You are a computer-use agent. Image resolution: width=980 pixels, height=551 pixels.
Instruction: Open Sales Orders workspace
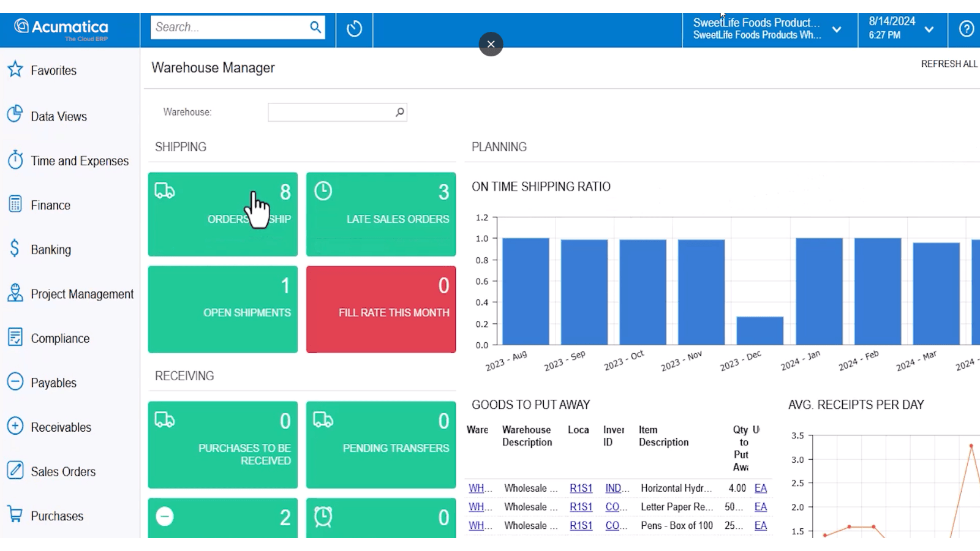point(63,472)
